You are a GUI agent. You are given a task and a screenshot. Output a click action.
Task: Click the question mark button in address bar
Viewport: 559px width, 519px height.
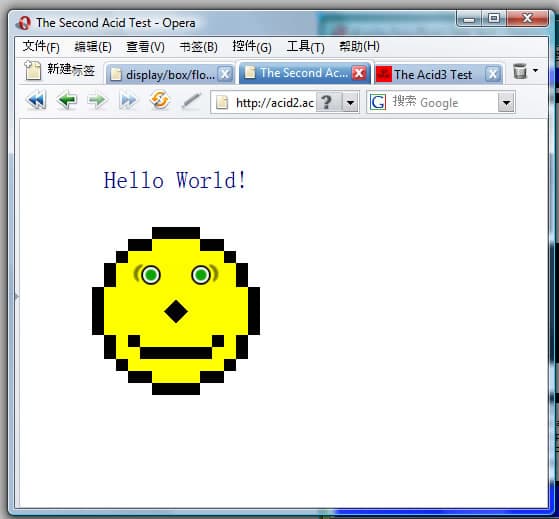click(x=328, y=103)
